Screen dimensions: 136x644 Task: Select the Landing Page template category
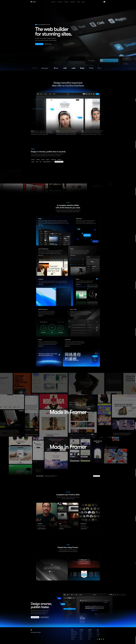pyautogui.click(x=53, y=159)
